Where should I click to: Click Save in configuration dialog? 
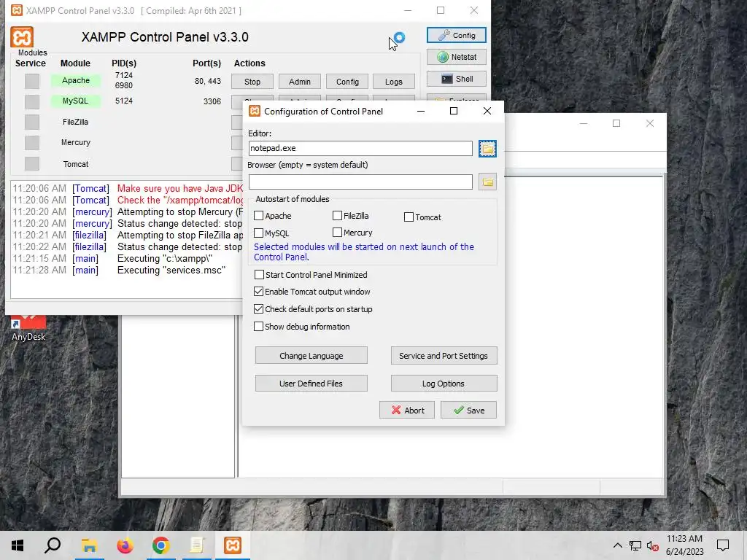[x=468, y=410]
